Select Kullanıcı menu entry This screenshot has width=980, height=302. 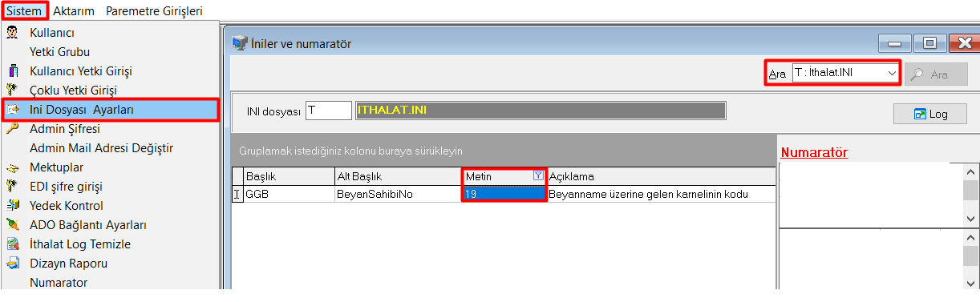click(52, 33)
